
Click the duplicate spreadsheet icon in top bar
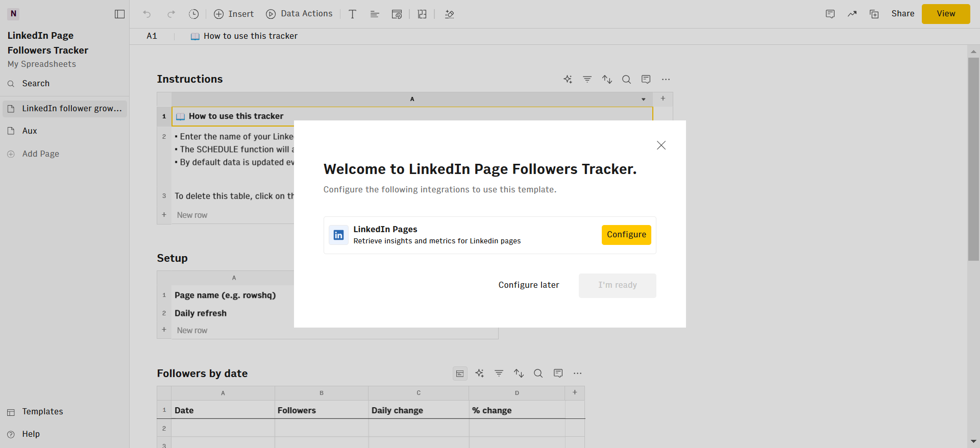(x=874, y=14)
